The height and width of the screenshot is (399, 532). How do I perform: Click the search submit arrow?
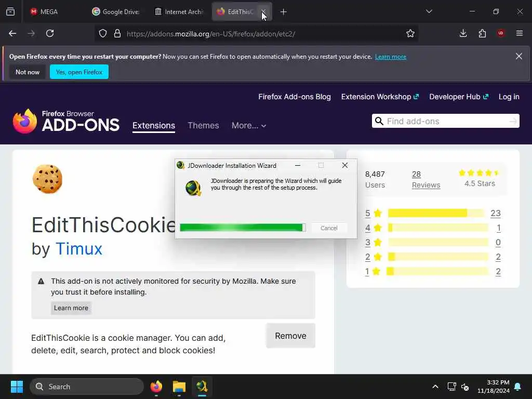(513, 121)
